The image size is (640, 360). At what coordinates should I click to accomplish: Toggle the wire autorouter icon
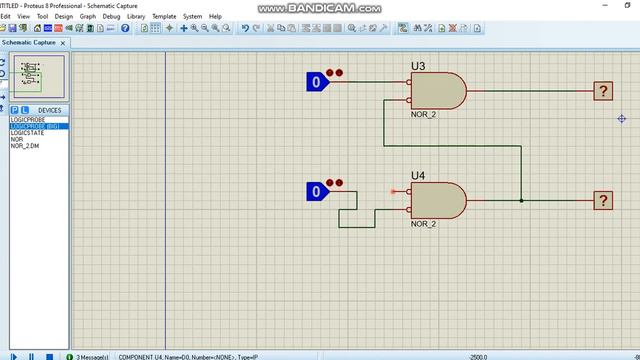[403, 28]
